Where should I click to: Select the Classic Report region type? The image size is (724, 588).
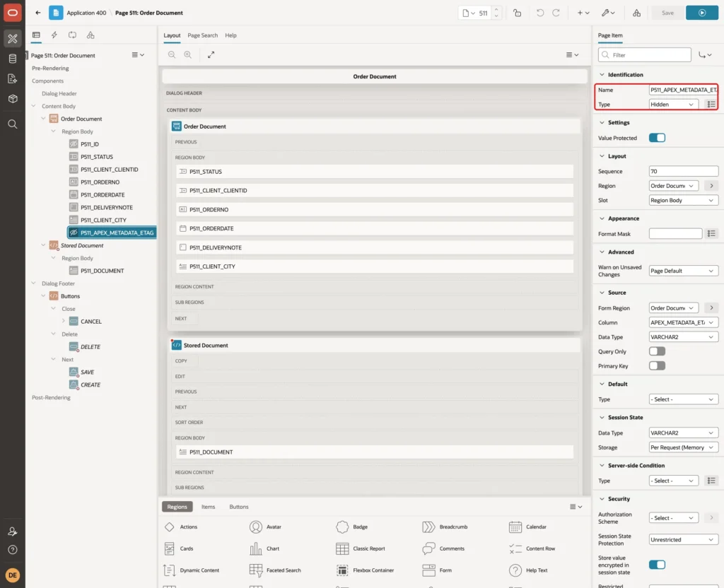point(362,548)
